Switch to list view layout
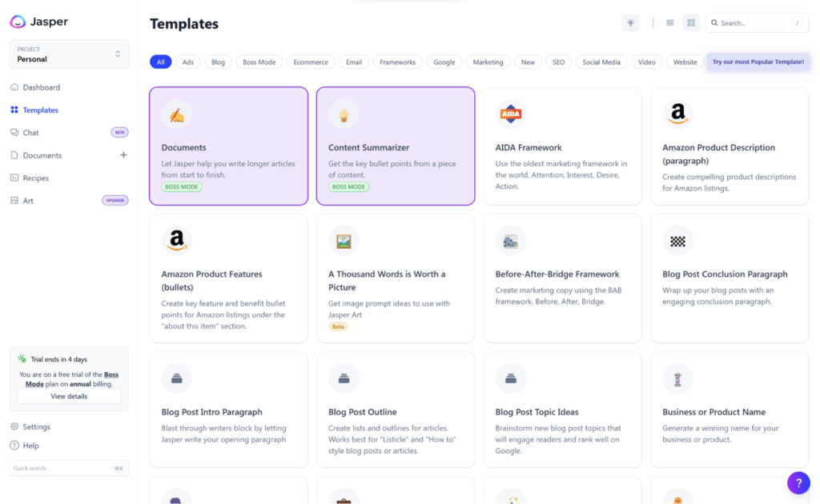 (670, 23)
